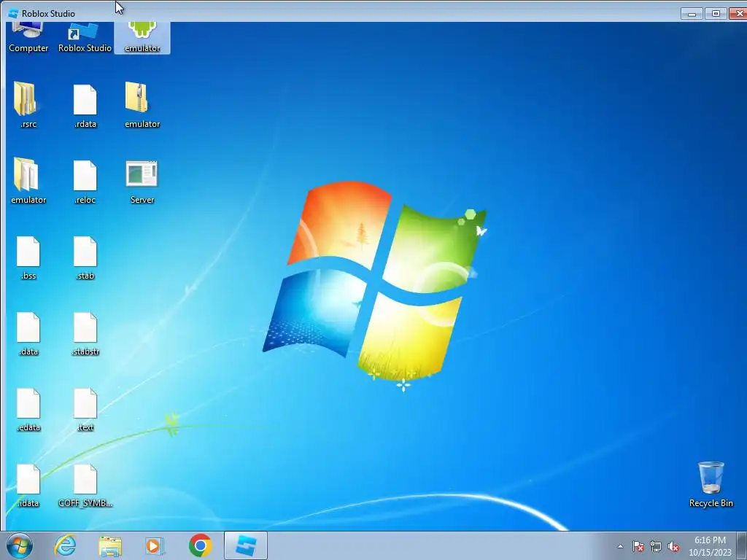Viewport: 747px width, 560px height.
Task: Select the .bss file icon
Action: (x=28, y=257)
